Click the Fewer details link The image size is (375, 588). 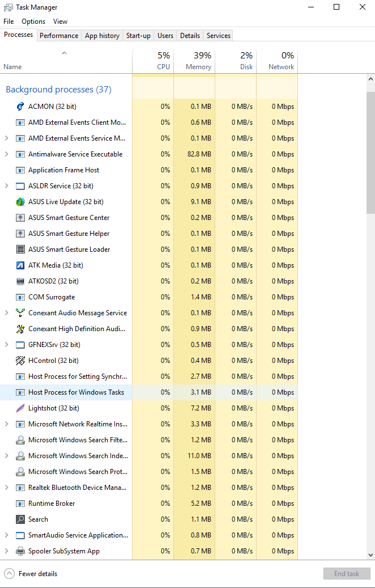38,574
